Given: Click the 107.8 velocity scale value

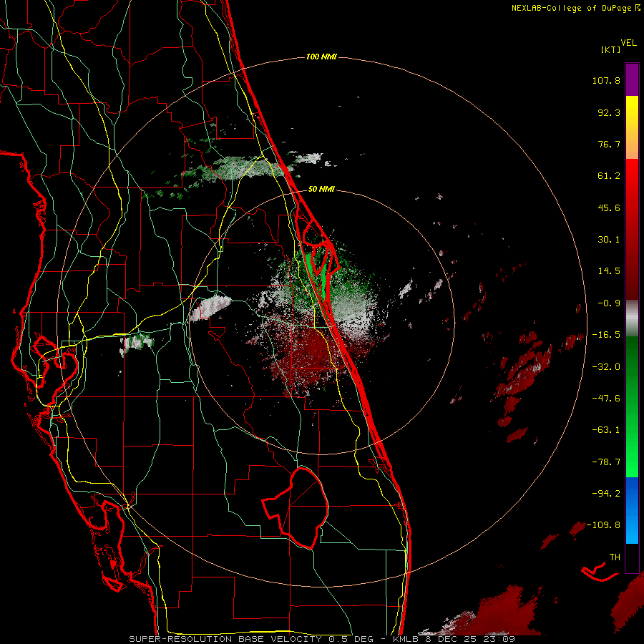Looking at the screenshot, I should click(606, 80).
